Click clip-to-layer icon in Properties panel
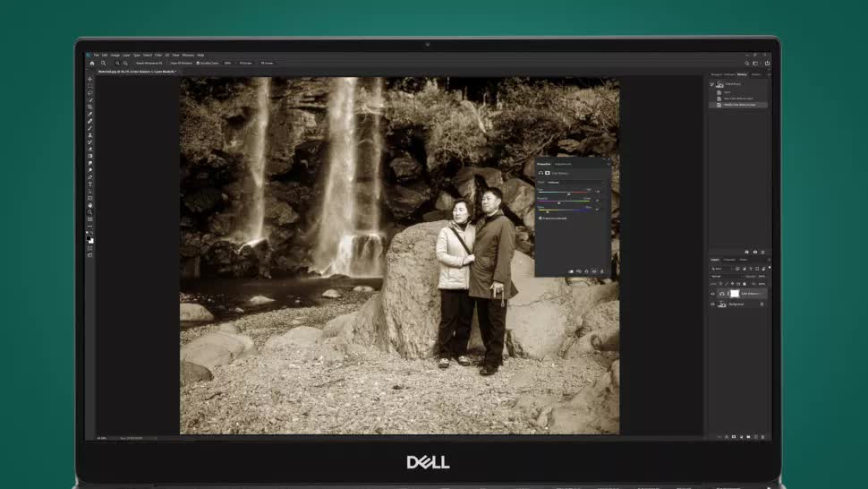The height and width of the screenshot is (489, 868). (571, 271)
